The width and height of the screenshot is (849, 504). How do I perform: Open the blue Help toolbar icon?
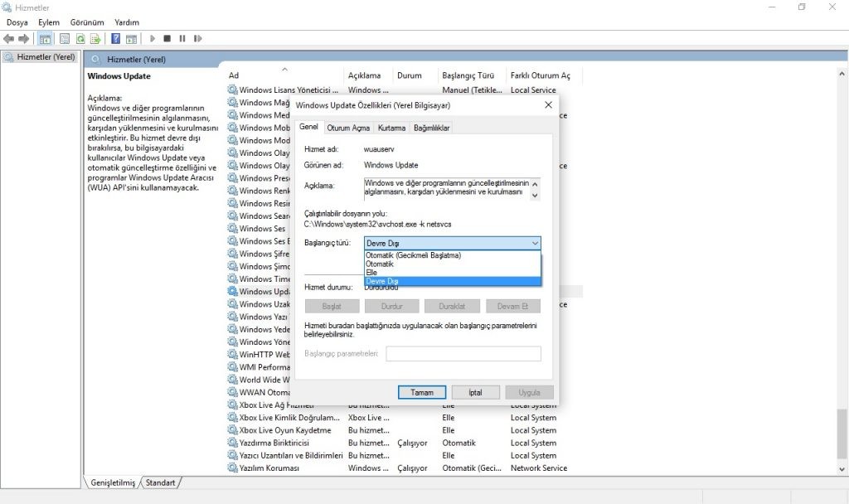115,38
